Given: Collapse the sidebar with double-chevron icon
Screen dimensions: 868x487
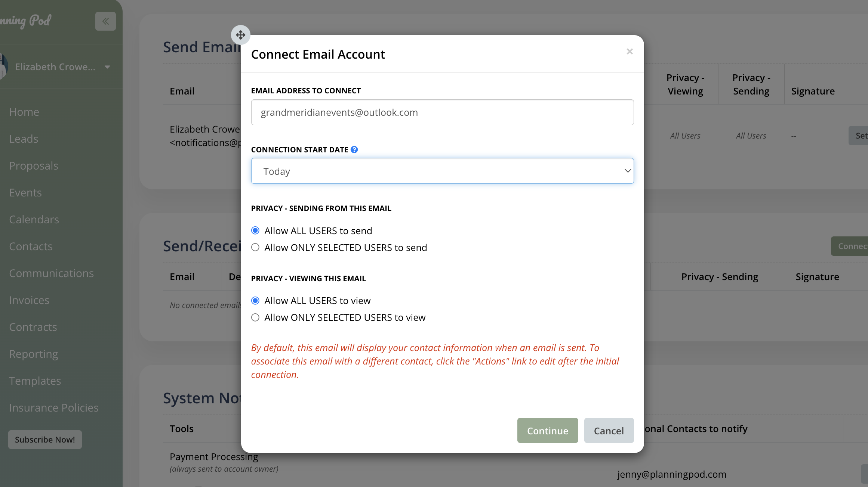Looking at the screenshot, I should [105, 21].
